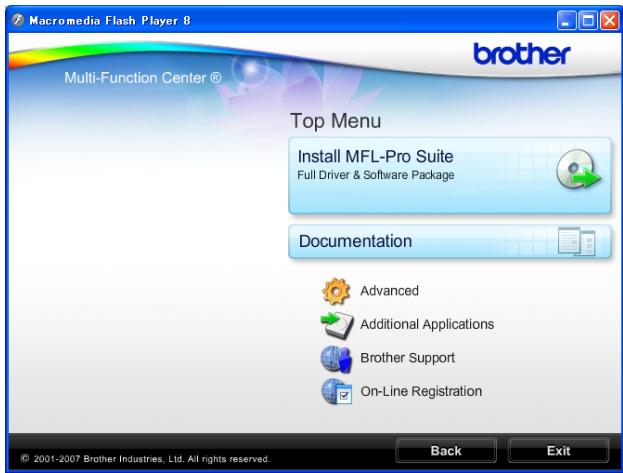Screen dimensions: 623x473
Task: Click the Additional Applications drive icon
Action: 337,325
